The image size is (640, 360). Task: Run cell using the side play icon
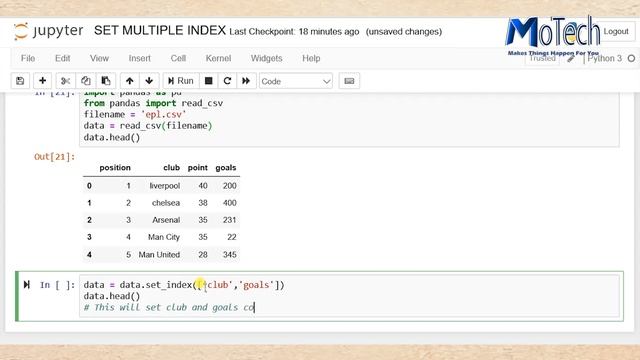[27, 284]
